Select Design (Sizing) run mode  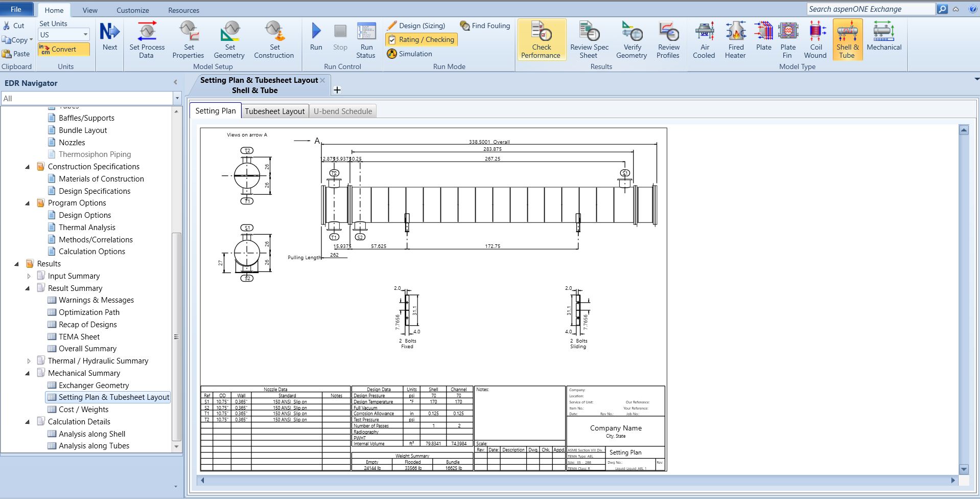[x=416, y=26]
